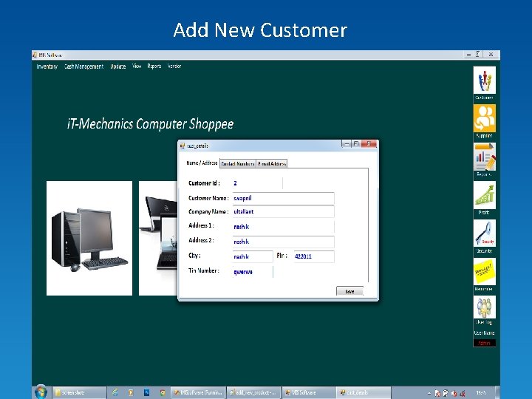Click the iT-Mechanics Computer Shoppee heading

(151, 124)
